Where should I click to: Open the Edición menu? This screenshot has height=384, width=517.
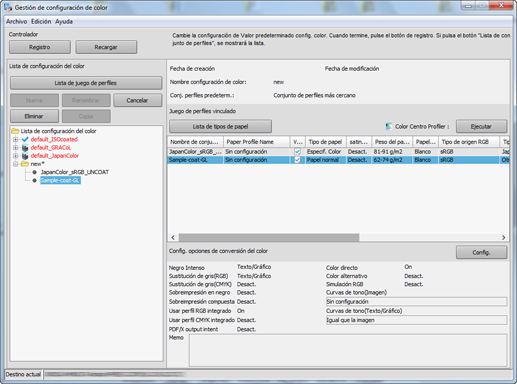point(41,22)
